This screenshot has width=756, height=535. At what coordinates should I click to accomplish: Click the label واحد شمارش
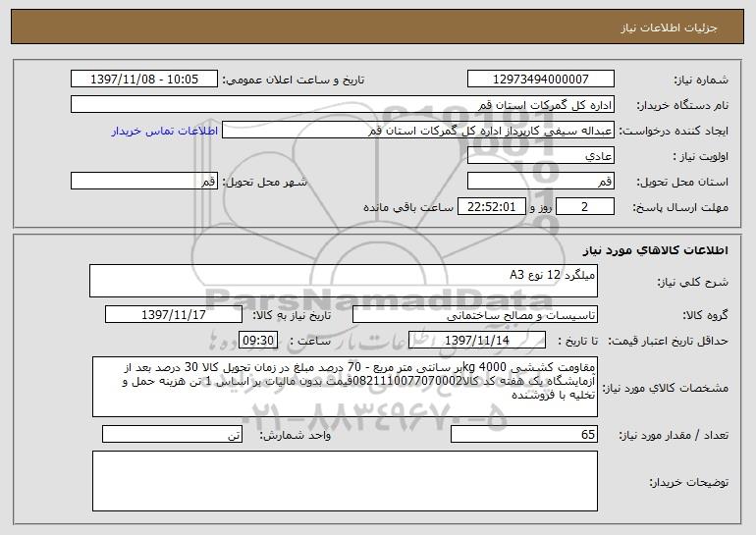[296, 435]
